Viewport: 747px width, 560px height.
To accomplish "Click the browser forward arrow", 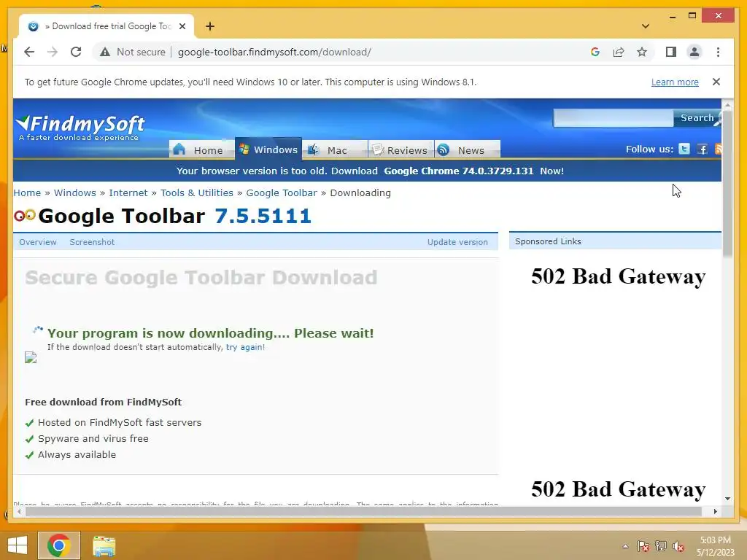I will coord(53,52).
